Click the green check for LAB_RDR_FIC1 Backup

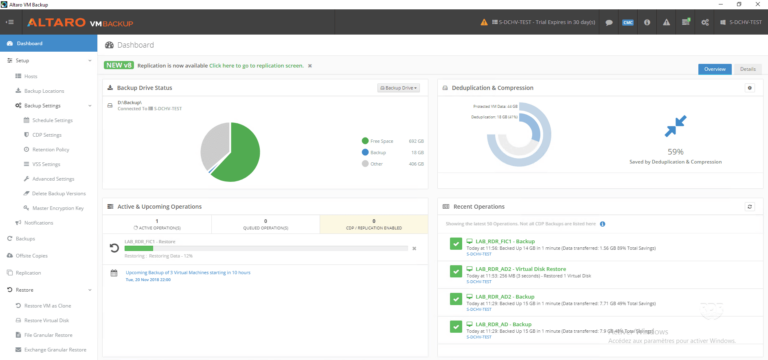coord(456,244)
